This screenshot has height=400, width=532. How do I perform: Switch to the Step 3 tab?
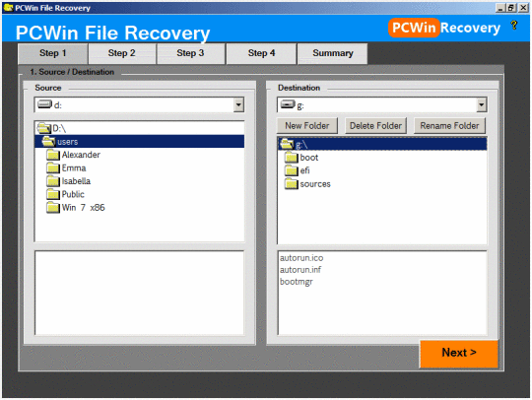tap(190, 53)
